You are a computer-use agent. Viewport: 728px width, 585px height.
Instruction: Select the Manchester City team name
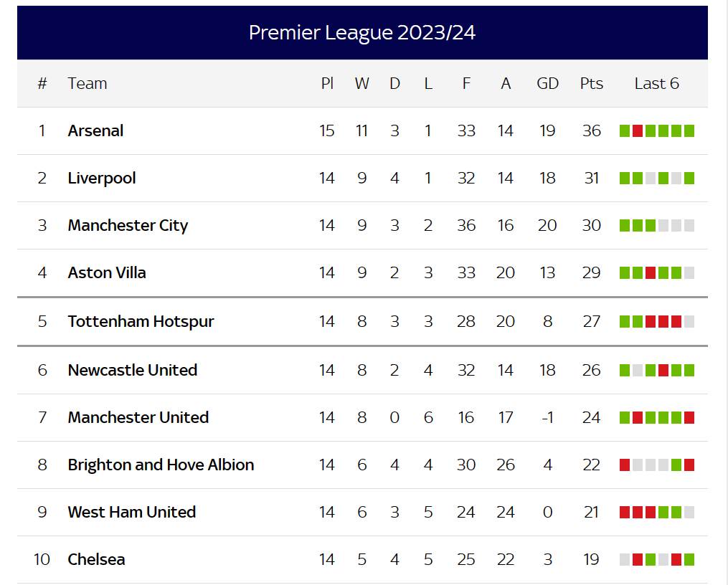tap(128, 225)
